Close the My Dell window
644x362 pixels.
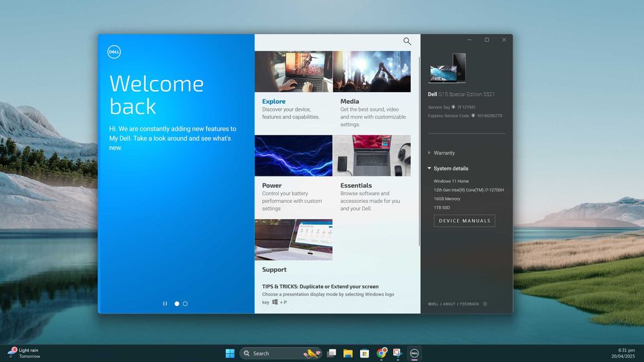504,40
